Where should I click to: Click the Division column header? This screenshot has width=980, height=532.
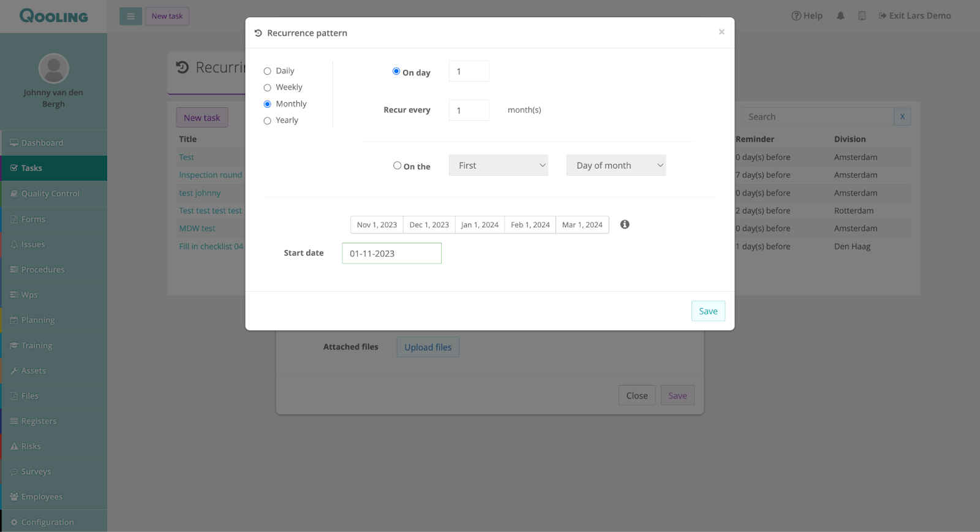point(850,139)
